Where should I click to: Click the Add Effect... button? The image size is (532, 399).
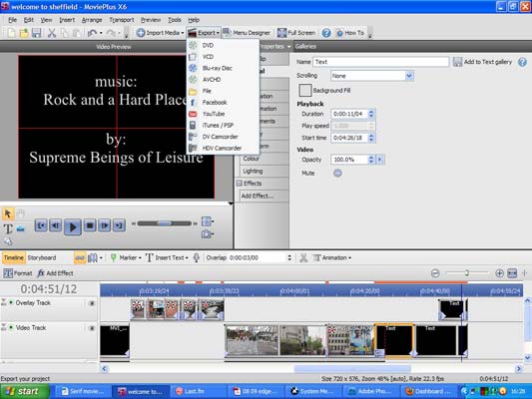(263, 196)
